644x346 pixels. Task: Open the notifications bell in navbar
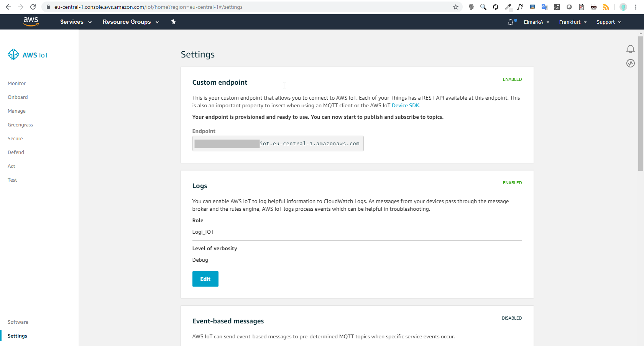coord(511,22)
